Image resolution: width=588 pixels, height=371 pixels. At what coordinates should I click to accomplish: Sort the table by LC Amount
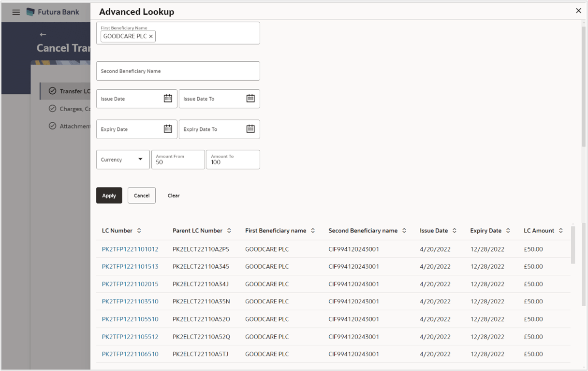[560, 230]
